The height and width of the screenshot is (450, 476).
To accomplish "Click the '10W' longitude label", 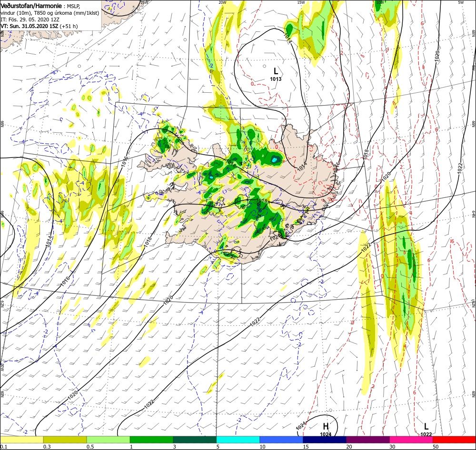I will (x=379, y=2).
